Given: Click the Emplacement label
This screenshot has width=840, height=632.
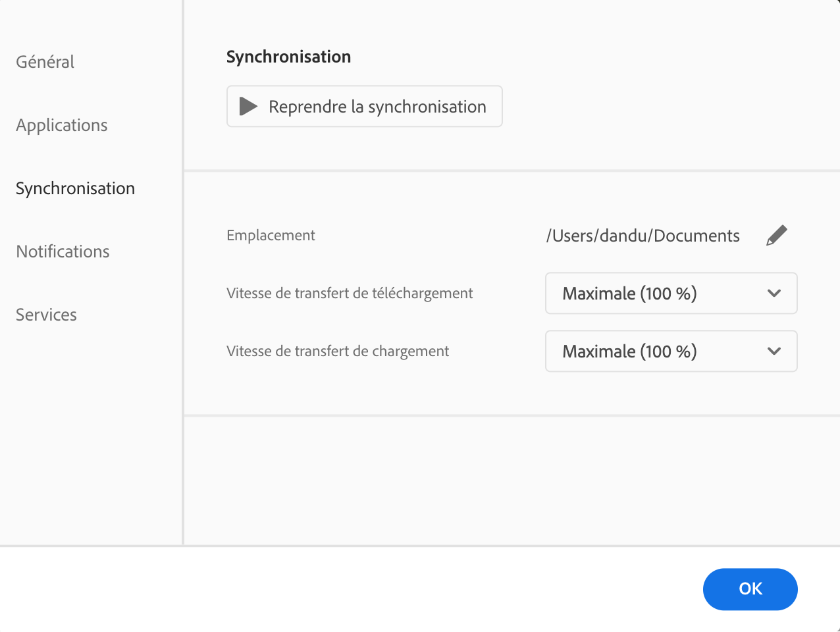Looking at the screenshot, I should tap(271, 235).
